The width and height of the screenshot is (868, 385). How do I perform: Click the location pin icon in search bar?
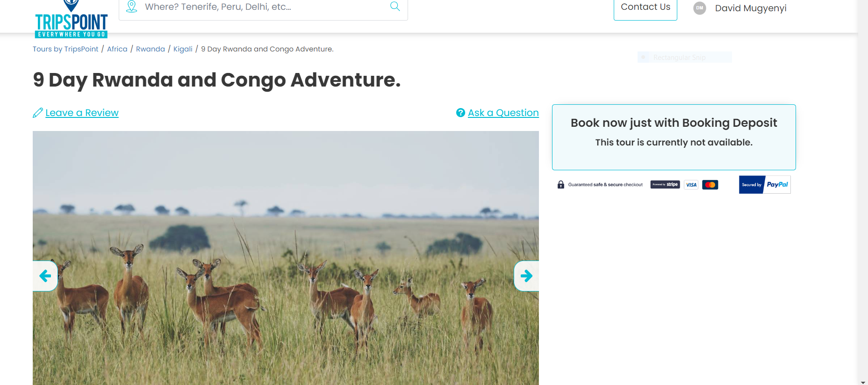click(132, 7)
